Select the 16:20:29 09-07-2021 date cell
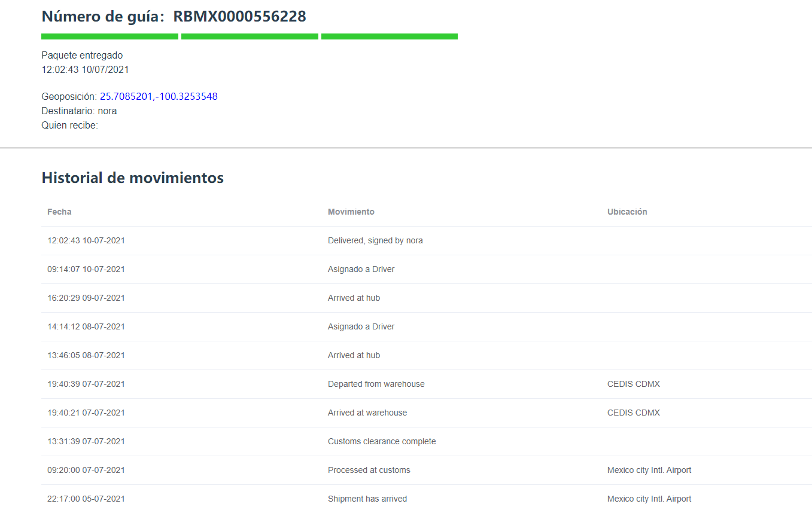The width and height of the screenshot is (812, 510). (86, 298)
